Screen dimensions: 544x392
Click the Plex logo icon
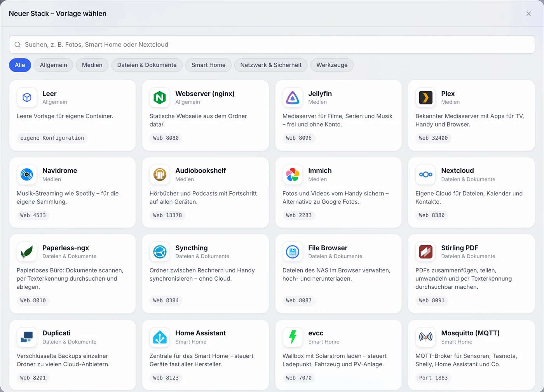(425, 97)
